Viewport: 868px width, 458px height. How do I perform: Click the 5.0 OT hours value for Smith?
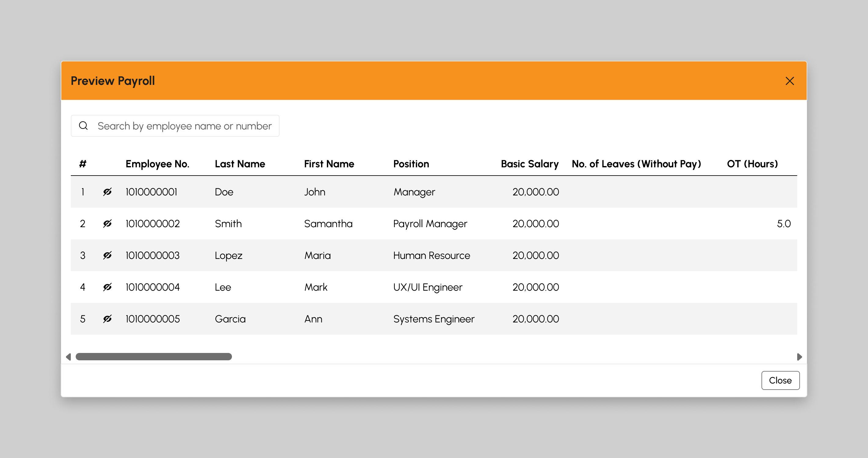pos(784,224)
